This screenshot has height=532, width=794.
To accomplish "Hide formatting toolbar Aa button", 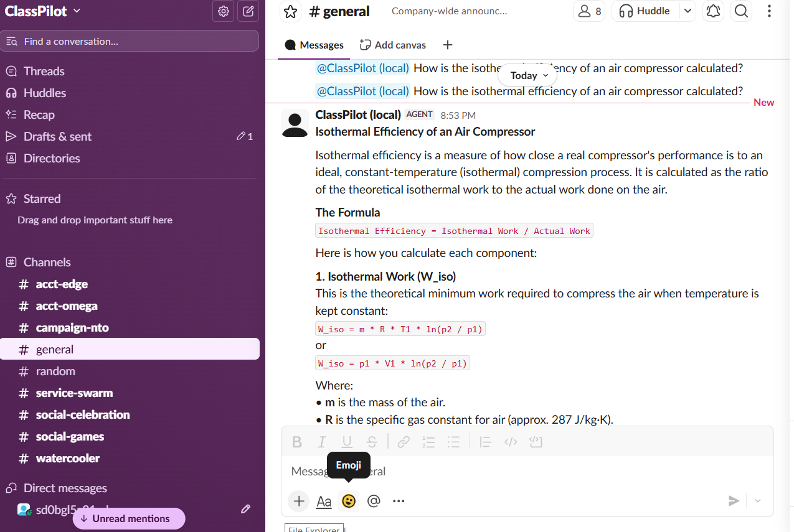I will point(324,501).
